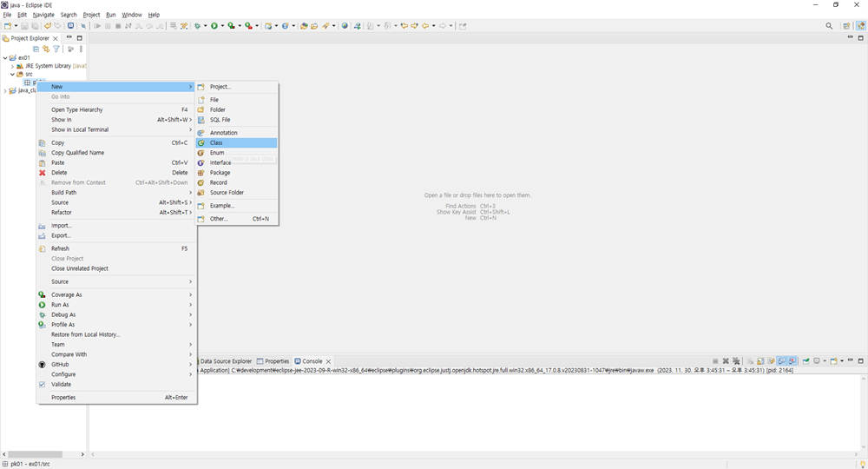Viewport: 868px width, 469px height.
Task: Click the status bar tip lightbulb icon
Action: (x=862, y=464)
